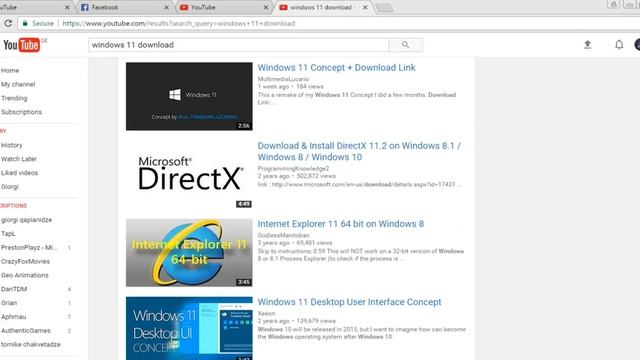Open CrazyFoxMovies subscription channel

pos(25,261)
